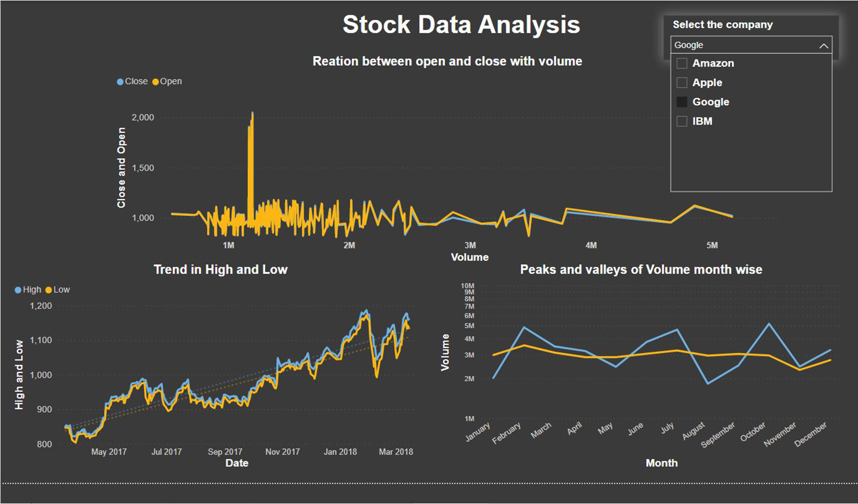
Task: Click the blue High legend marker
Action: pyautogui.click(x=18, y=290)
